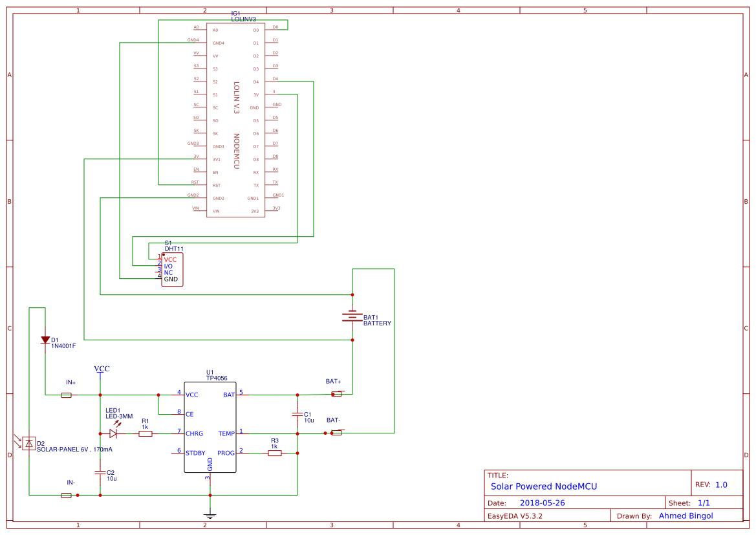Select the solar panel symbol D2
The height and width of the screenshot is (535, 756).
[x=30, y=443]
